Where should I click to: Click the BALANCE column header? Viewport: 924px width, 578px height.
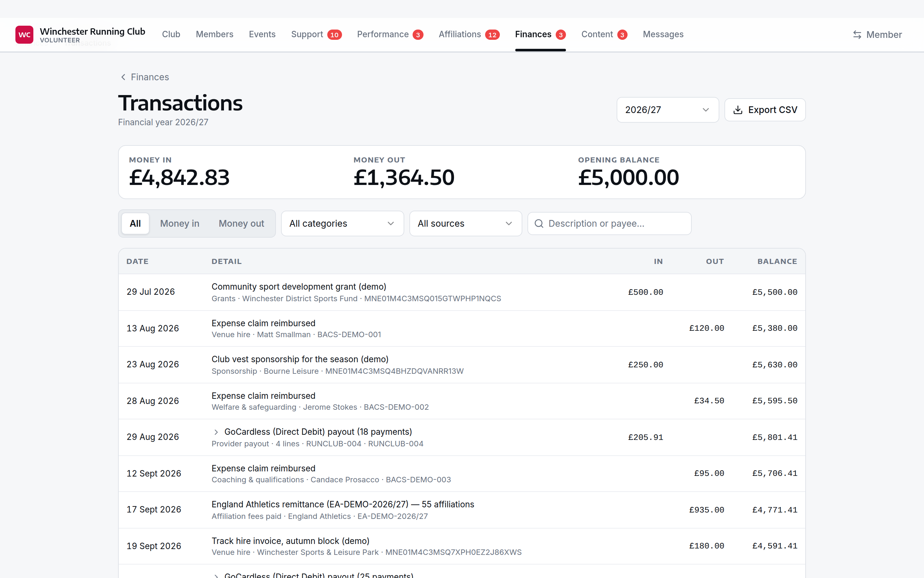pyautogui.click(x=777, y=261)
